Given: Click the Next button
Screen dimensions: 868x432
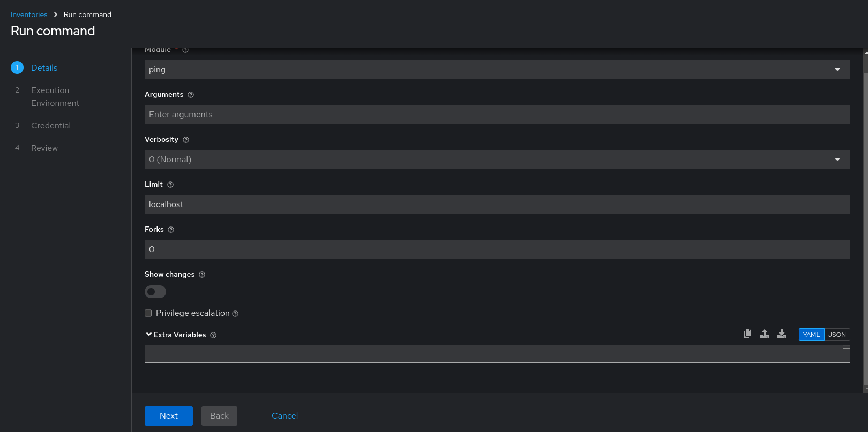Looking at the screenshot, I should [168, 416].
